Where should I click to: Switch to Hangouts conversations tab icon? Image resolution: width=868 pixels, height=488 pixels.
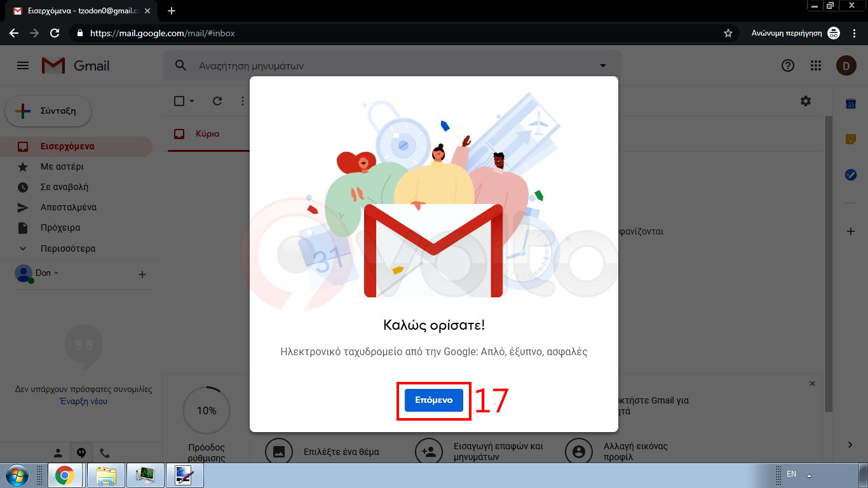[81, 453]
